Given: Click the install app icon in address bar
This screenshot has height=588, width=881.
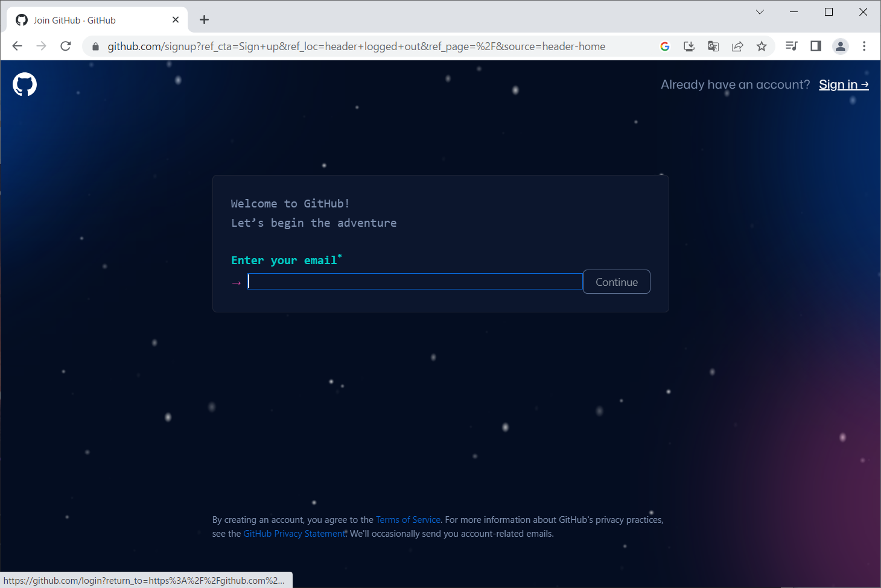Looking at the screenshot, I should pyautogui.click(x=689, y=46).
